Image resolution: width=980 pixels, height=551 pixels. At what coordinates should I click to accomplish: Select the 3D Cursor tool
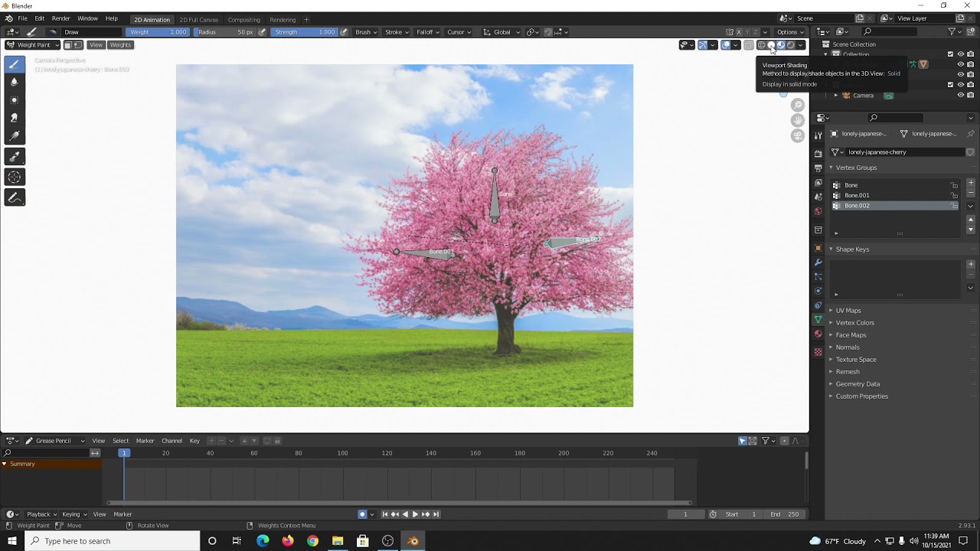point(15,177)
